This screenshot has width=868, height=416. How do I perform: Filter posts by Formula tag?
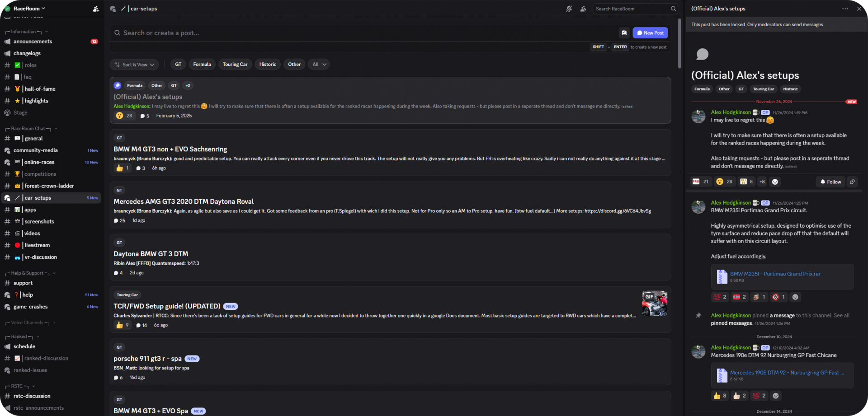[x=202, y=65]
